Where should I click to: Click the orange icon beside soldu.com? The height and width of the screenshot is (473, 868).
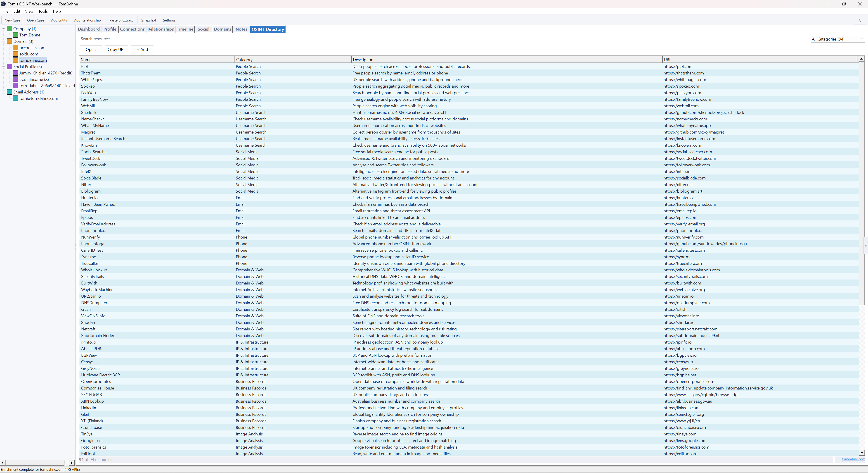coord(16,54)
